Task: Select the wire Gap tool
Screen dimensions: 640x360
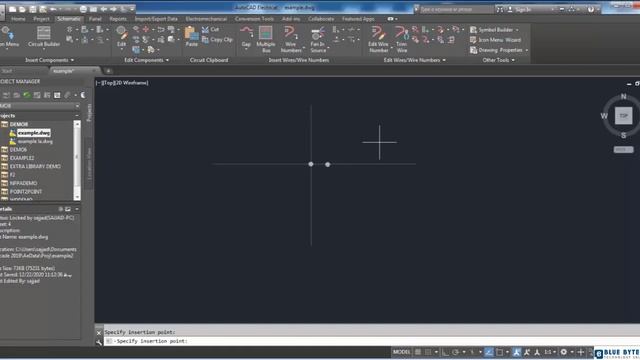Action: tap(246, 36)
